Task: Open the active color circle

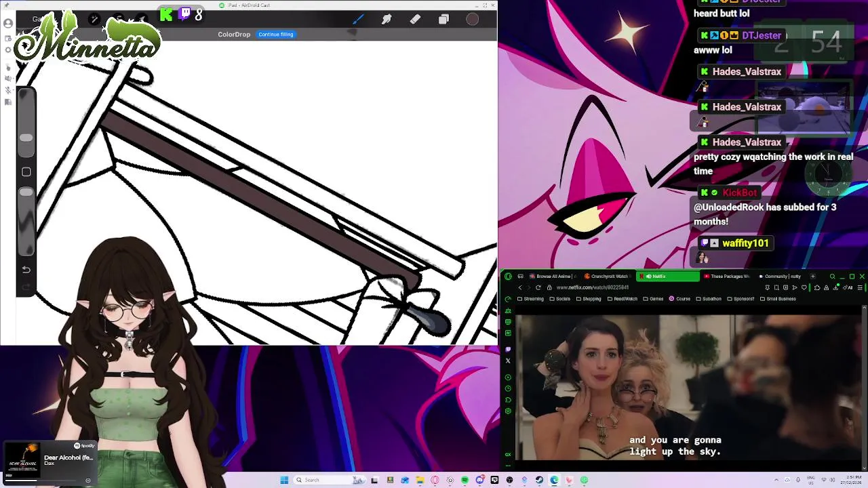Action: point(473,19)
